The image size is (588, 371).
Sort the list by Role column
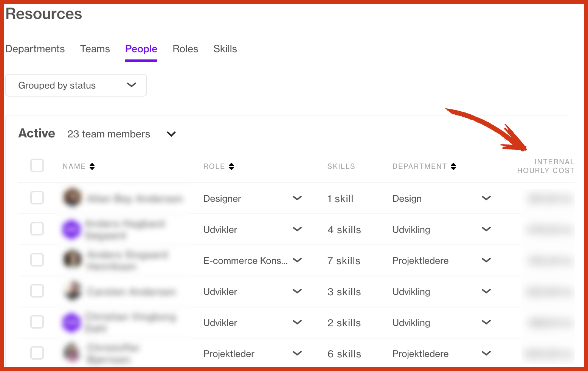(x=231, y=167)
